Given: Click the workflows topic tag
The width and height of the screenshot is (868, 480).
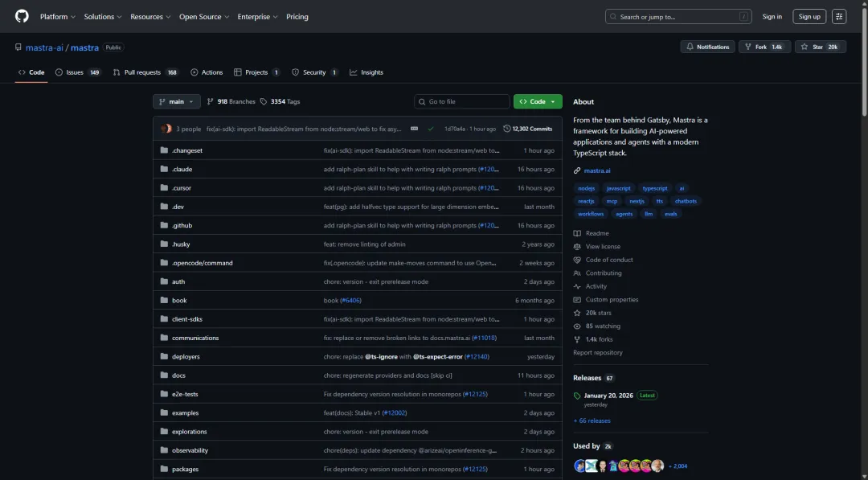Looking at the screenshot, I should coord(591,214).
